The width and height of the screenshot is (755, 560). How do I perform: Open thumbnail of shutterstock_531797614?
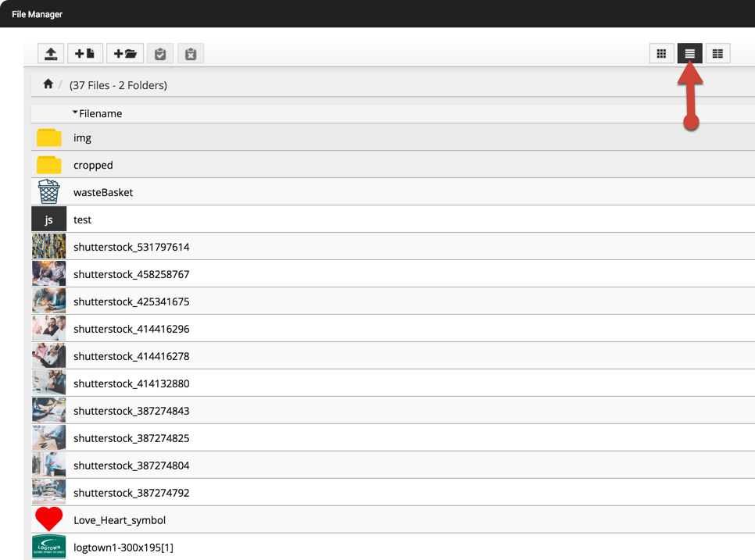click(x=49, y=246)
